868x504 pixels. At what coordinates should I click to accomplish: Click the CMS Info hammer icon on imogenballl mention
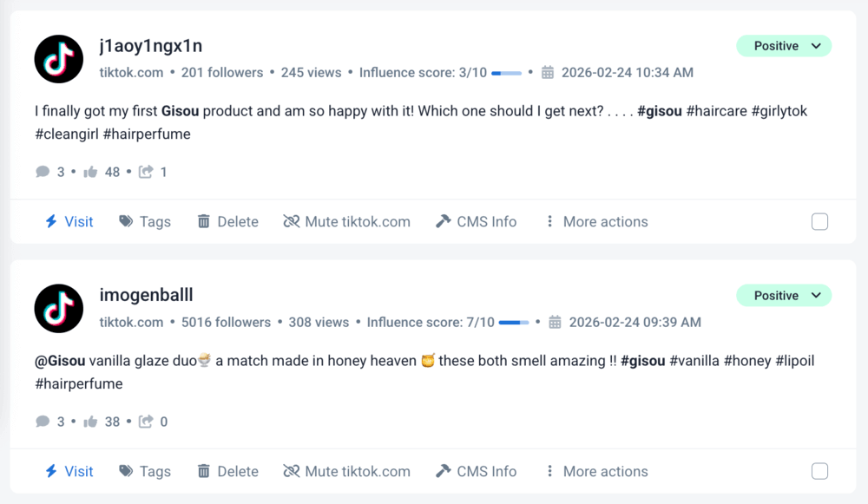tap(444, 472)
